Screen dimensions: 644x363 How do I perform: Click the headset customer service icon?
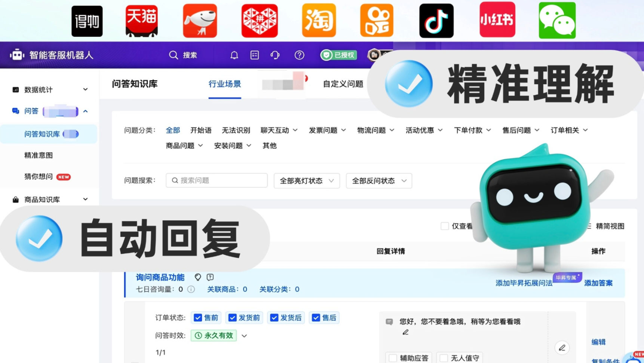(275, 55)
